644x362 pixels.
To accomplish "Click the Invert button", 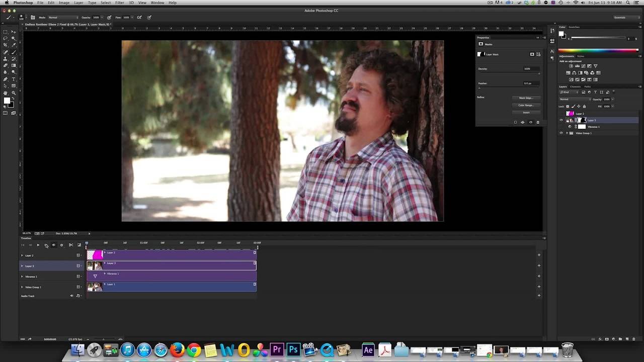I will tap(526, 113).
